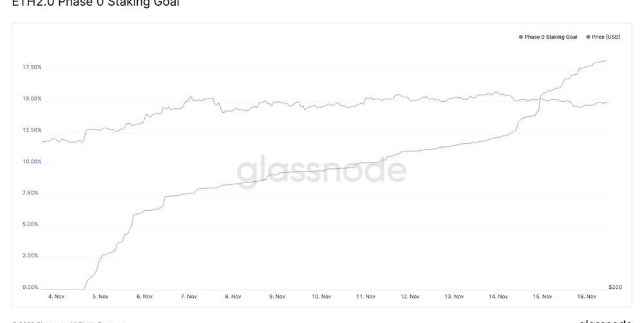Click the 0.00% y-axis label

coord(30,288)
